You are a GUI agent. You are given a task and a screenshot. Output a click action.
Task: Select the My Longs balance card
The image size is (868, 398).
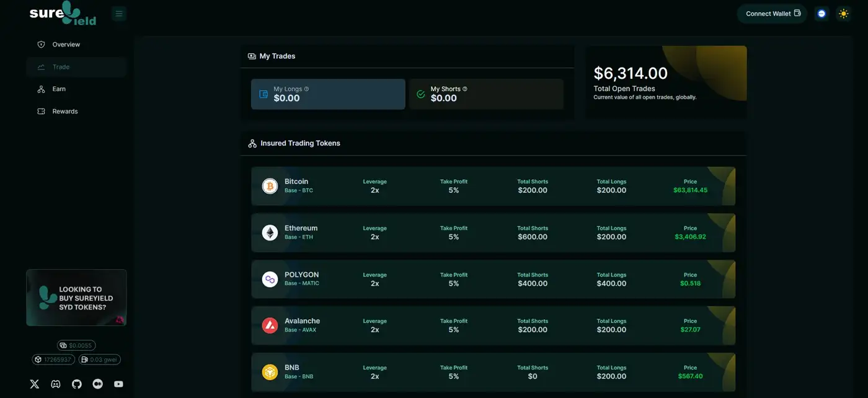328,94
